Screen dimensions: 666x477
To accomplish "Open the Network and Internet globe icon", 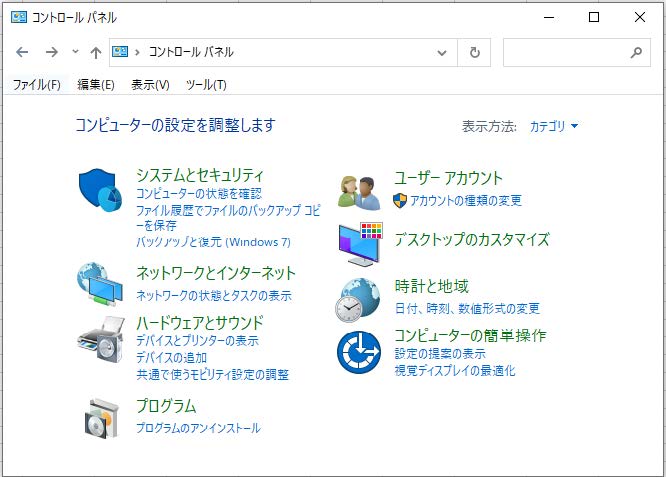I will [100, 284].
